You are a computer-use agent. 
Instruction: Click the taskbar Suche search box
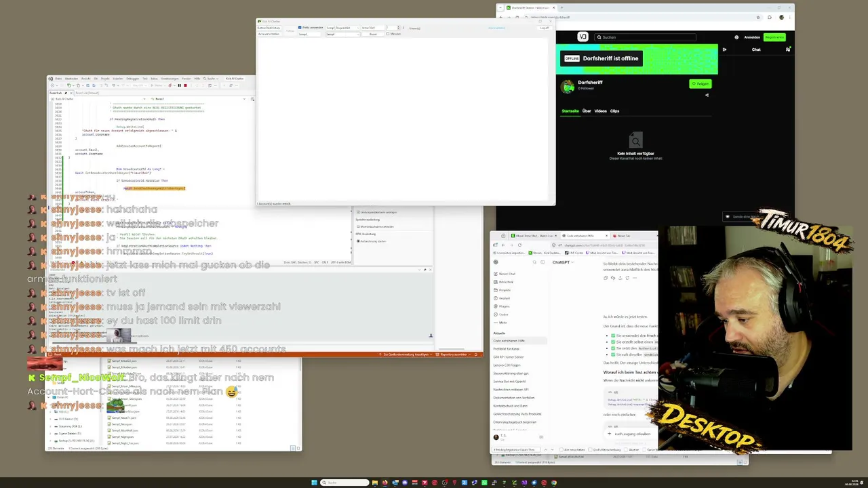[x=344, y=483]
